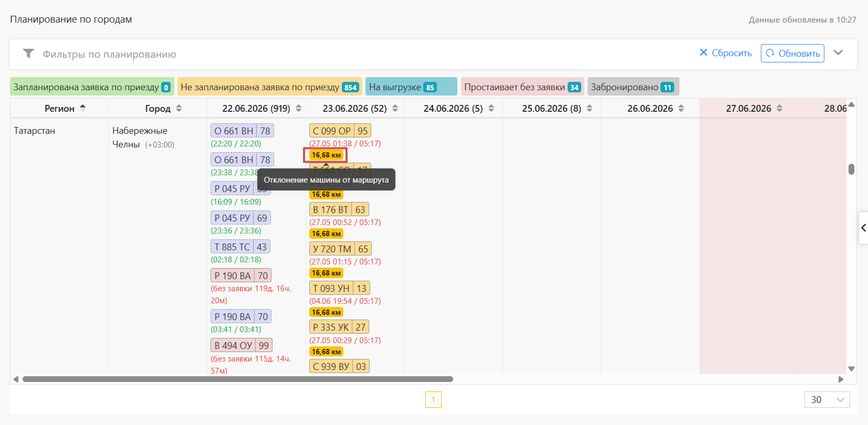Open vehicle О 661 ВН 78 with time 22:20

(242, 131)
